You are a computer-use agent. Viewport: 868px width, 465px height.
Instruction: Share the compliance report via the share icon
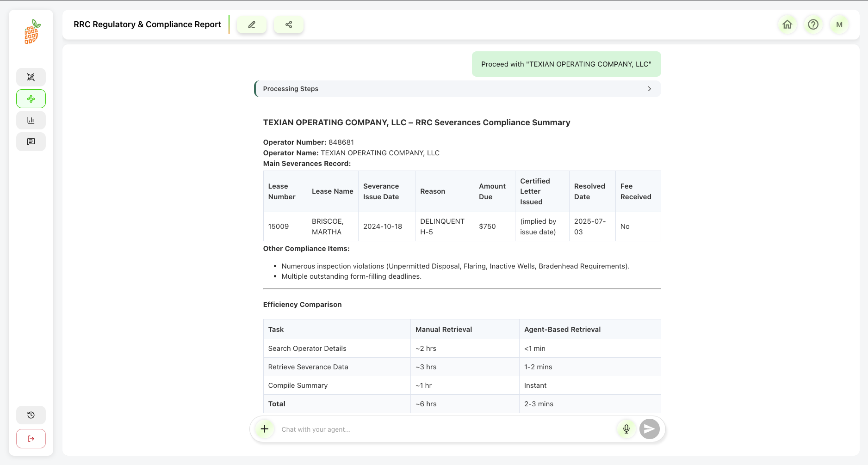(289, 24)
